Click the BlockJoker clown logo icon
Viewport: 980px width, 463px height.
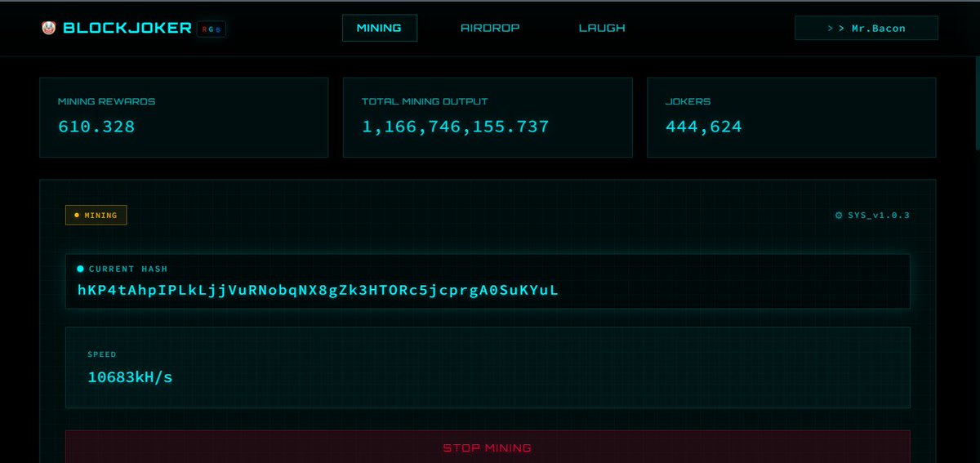tap(49, 29)
